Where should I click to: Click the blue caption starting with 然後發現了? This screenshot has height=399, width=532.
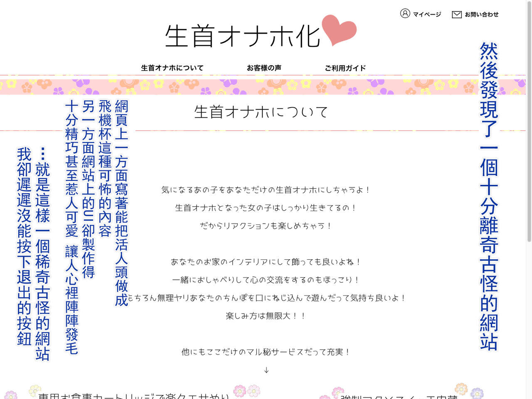pyautogui.click(x=489, y=195)
